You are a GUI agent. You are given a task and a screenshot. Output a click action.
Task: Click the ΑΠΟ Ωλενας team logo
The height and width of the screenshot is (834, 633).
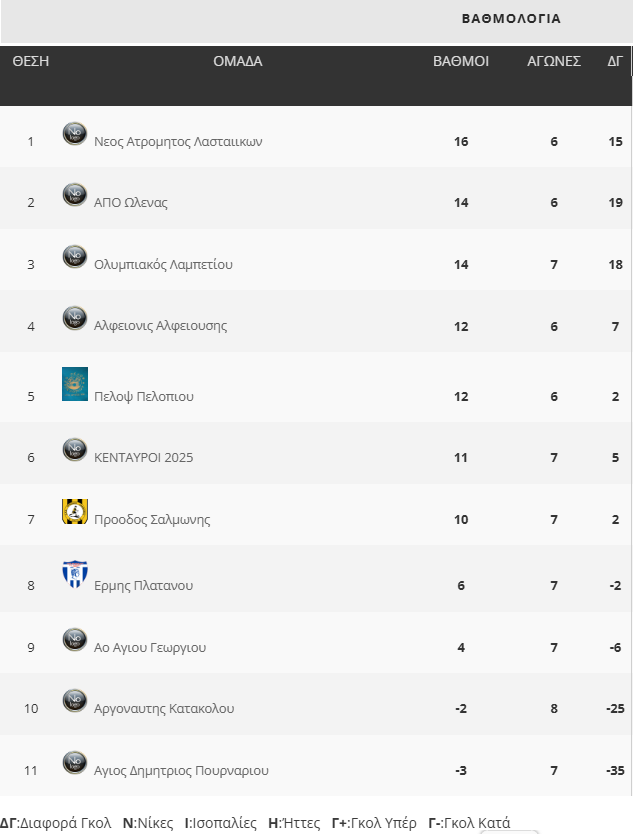75,195
